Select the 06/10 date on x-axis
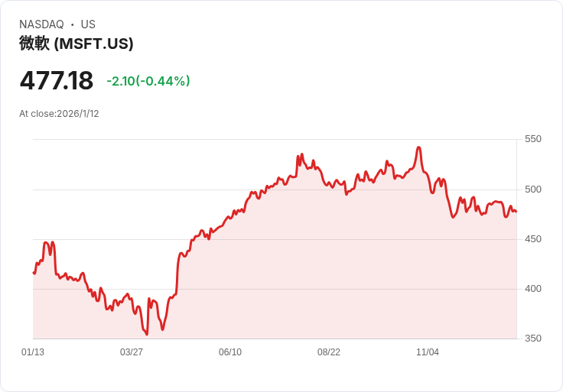 click(230, 352)
